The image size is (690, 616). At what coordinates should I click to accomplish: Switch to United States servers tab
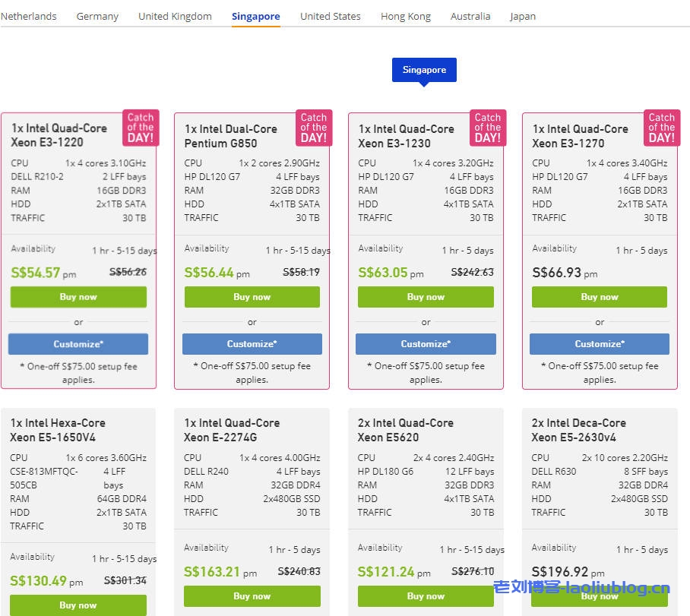coord(330,16)
